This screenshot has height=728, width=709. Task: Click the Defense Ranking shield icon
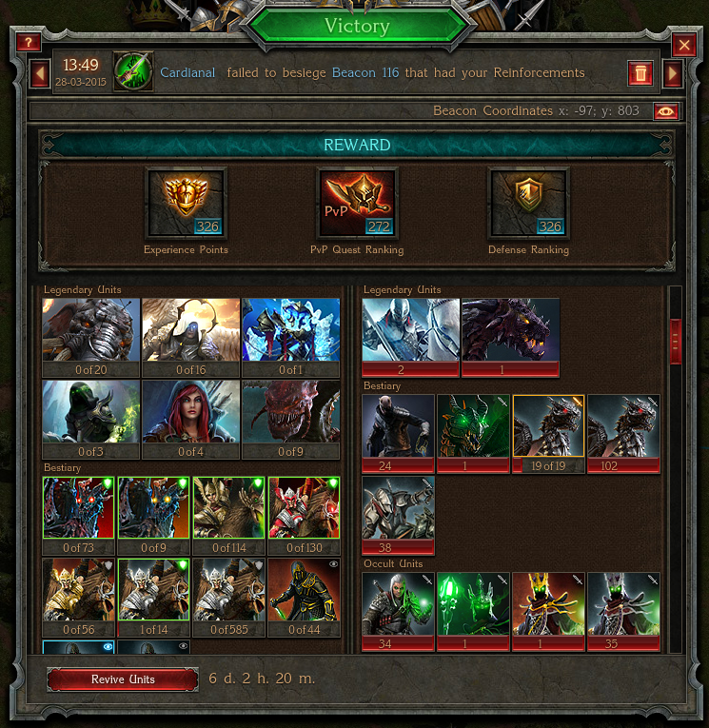click(528, 203)
